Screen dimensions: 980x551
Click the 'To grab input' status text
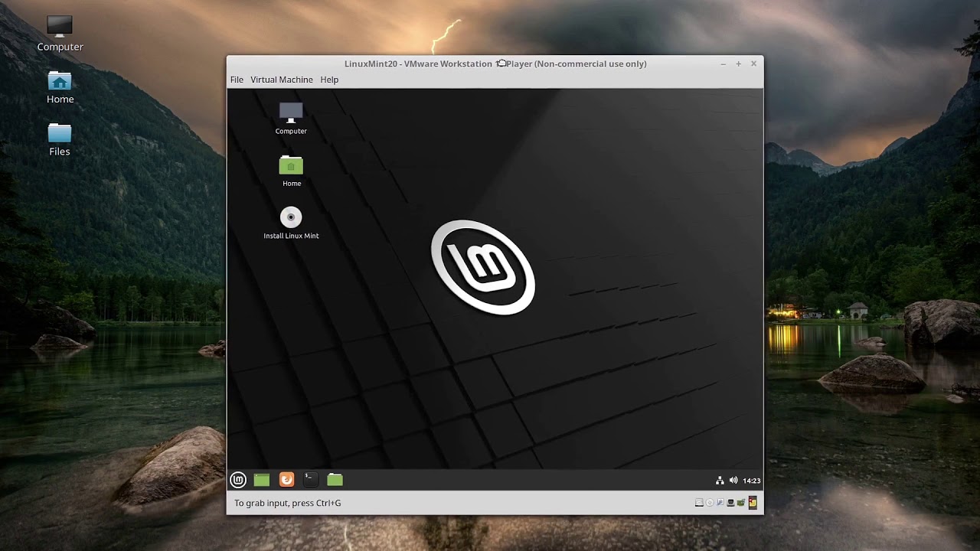[288, 503]
